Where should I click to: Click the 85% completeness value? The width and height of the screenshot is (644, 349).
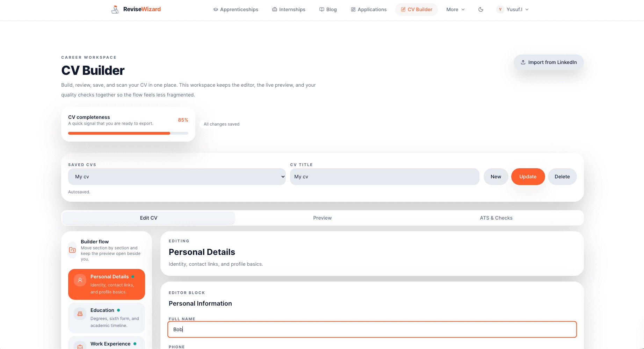click(183, 120)
